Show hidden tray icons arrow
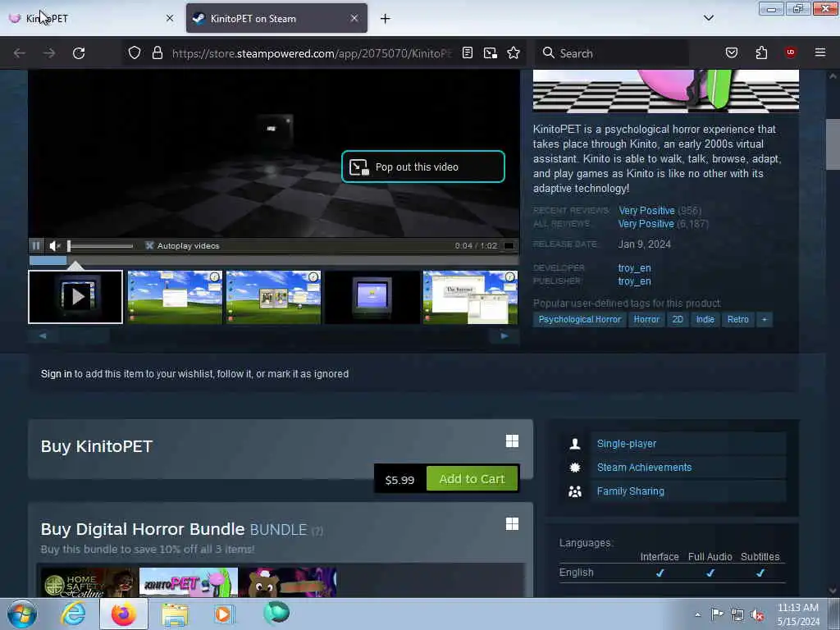 (697, 614)
